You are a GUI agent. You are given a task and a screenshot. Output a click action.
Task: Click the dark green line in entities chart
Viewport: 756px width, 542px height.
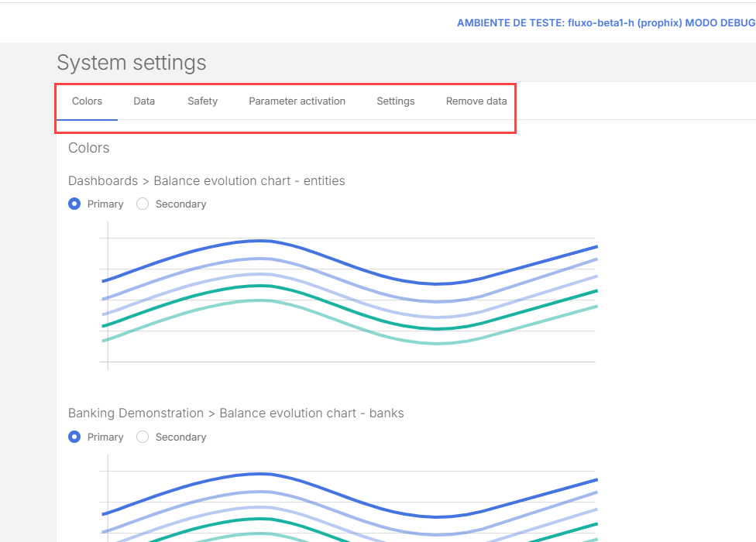coord(263,286)
